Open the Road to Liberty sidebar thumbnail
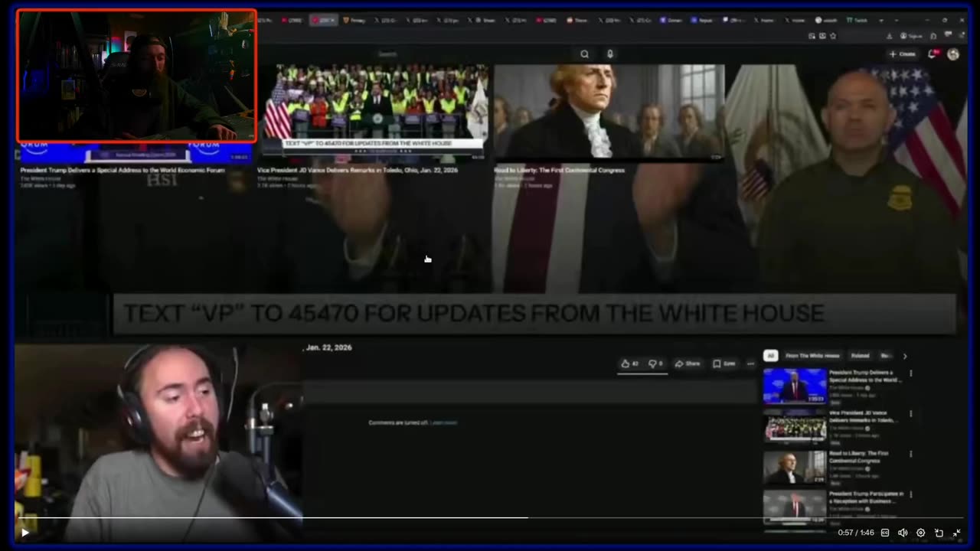The image size is (980, 551). tap(795, 467)
